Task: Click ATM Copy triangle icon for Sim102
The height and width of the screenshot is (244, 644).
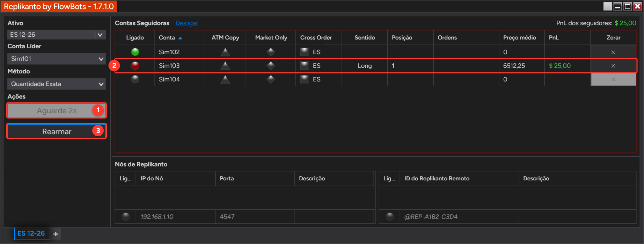Action: point(225,52)
